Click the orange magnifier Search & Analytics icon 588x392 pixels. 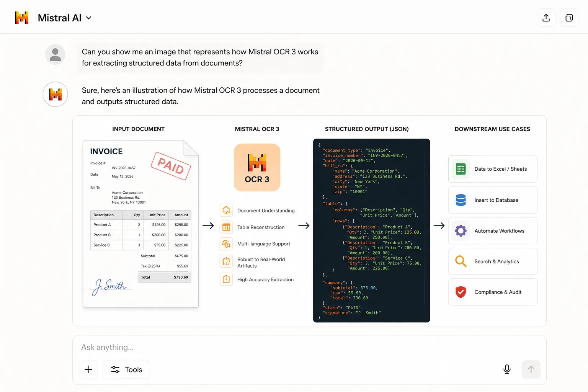pyautogui.click(x=461, y=261)
